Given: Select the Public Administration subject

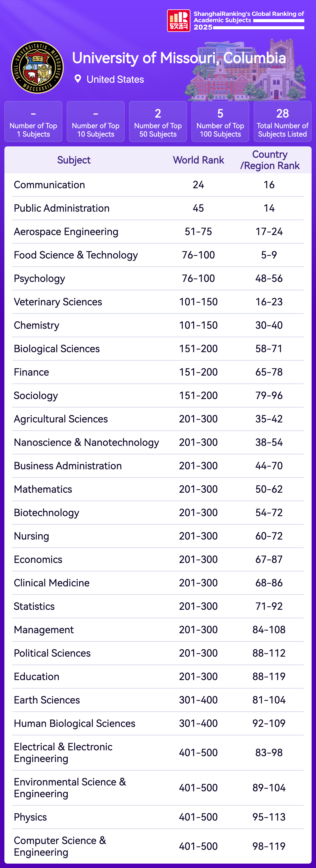Looking at the screenshot, I should point(62,208).
